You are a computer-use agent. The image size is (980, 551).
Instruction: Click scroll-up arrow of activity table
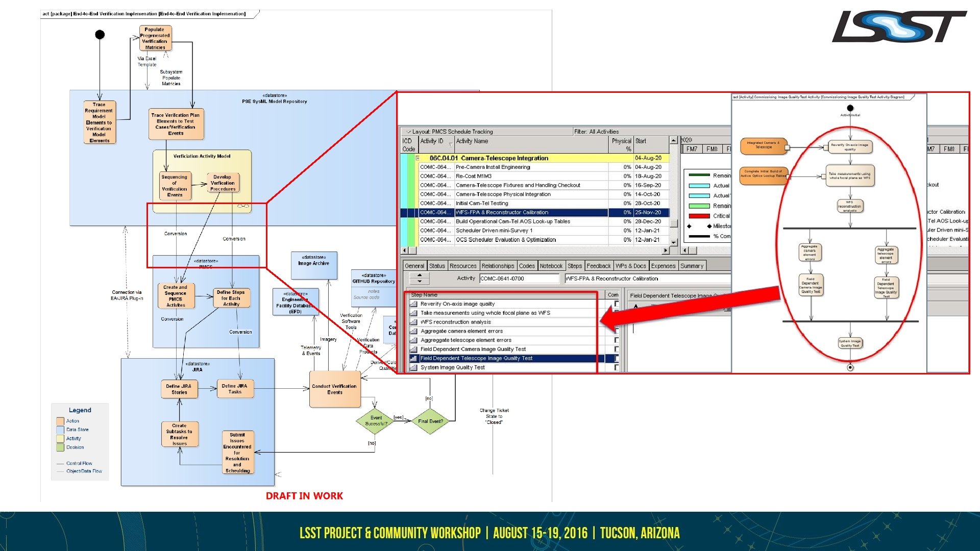[x=674, y=140]
